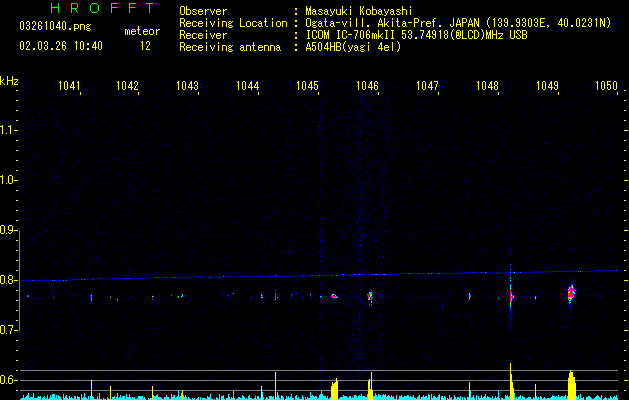Click the meteor label

(142, 31)
